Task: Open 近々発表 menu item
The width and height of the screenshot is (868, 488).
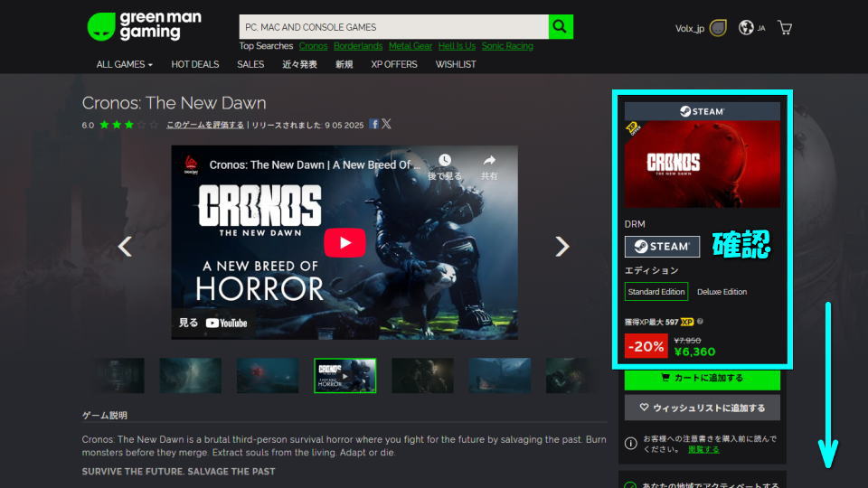Action: [299, 64]
